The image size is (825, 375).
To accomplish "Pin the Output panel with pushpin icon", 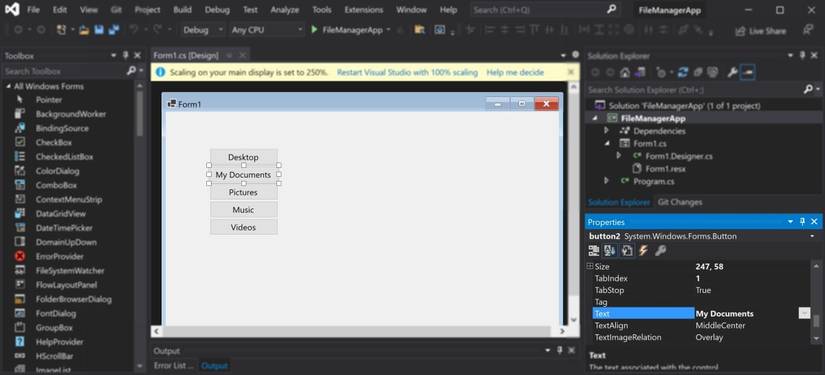I will click(x=560, y=351).
